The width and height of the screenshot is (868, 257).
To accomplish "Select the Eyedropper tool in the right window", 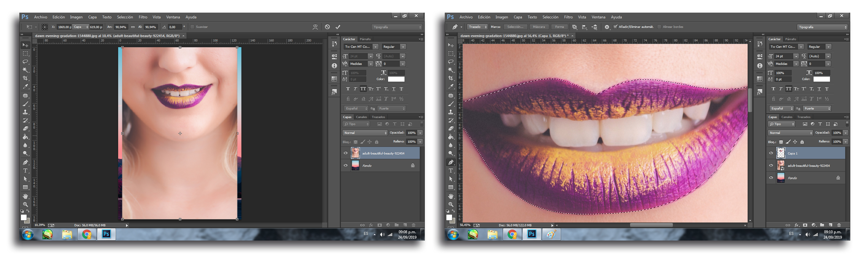I will (451, 87).
